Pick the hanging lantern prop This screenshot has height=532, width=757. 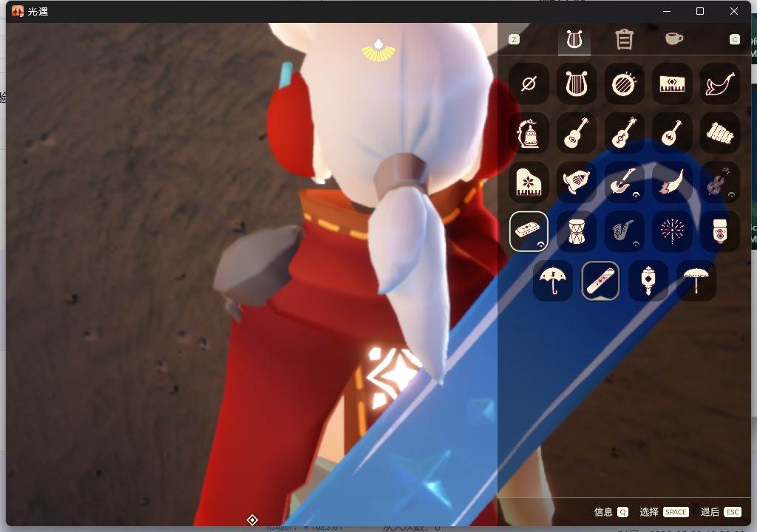point(648,281)
